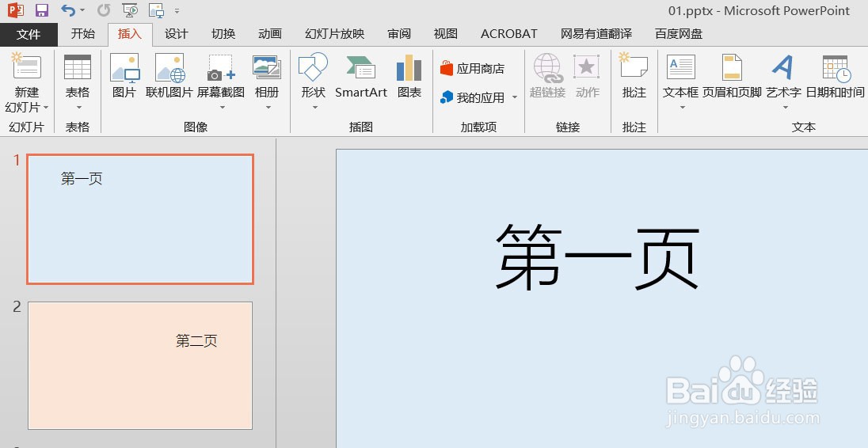
Task: Click the 形状 shapes icon
Action: [314, 67]
